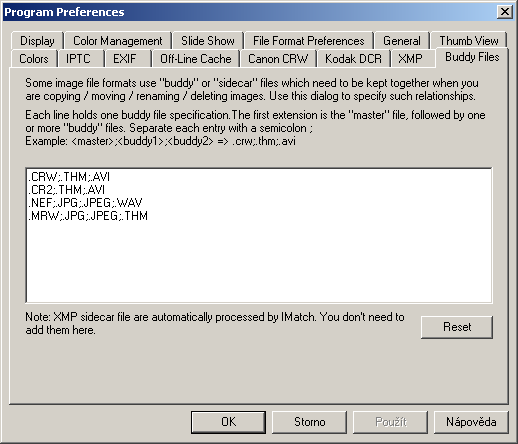This screenshot has height=444, width=518.
Task: Confirm with the OK button
Action: [x=228, y=422]
